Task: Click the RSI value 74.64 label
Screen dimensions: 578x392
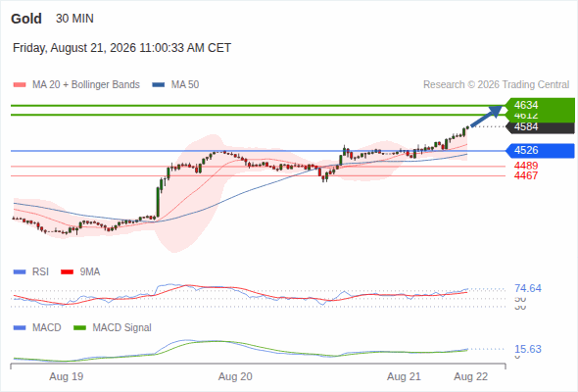Action: click(528, 288)
